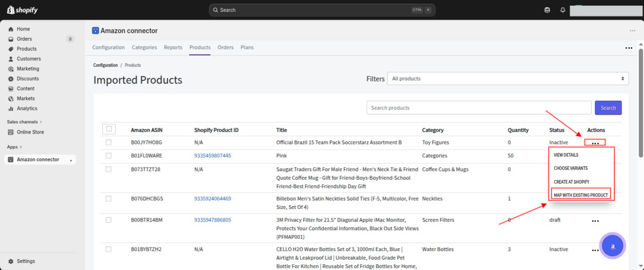The width and height of the screenshot is (644, 270).
Task: Open Shopify product ID 9335947886805
Action: (x=212, y=220)
